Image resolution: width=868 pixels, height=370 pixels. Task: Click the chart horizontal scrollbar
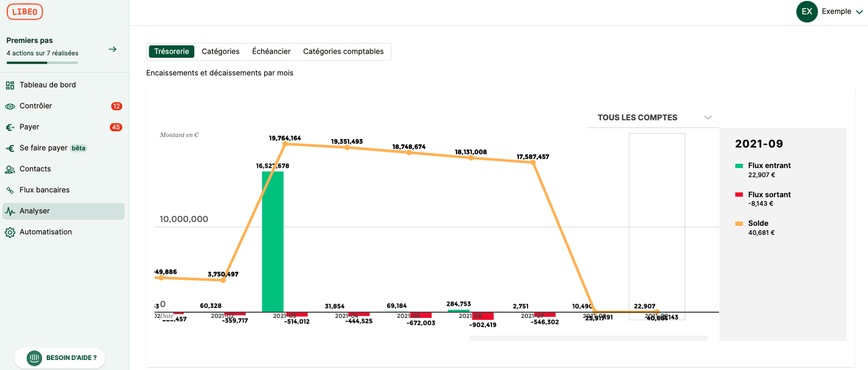(588, 338)
